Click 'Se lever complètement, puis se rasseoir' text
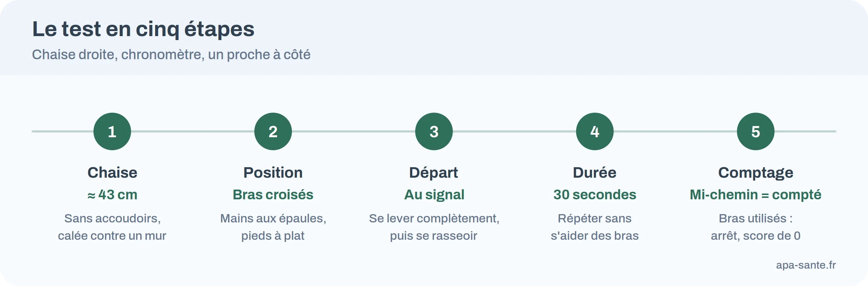Viewport: 868px width, 286px height. (434, 227)
